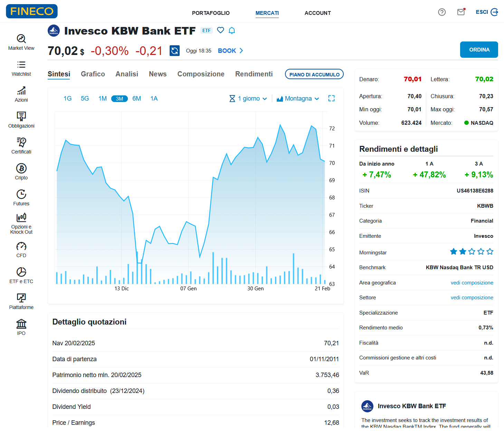Click the NASDAQ market label

point(482,123)
